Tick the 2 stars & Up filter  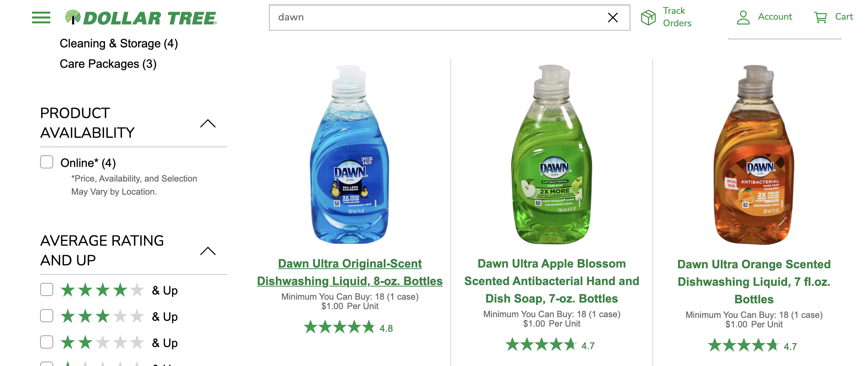[47, 342]
